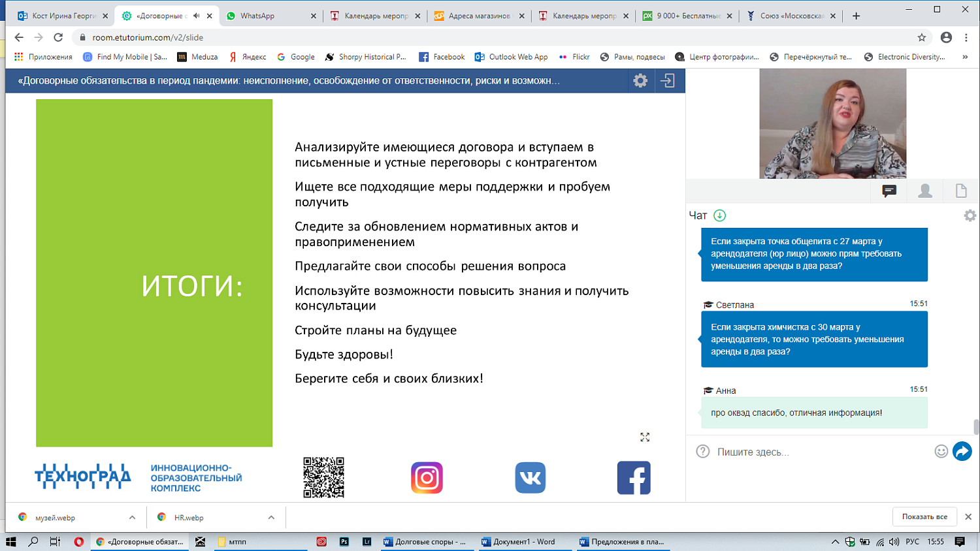The image size is (980, 551).
Task: Bookmark page with the star icon
Action: (x=922, y=37)
